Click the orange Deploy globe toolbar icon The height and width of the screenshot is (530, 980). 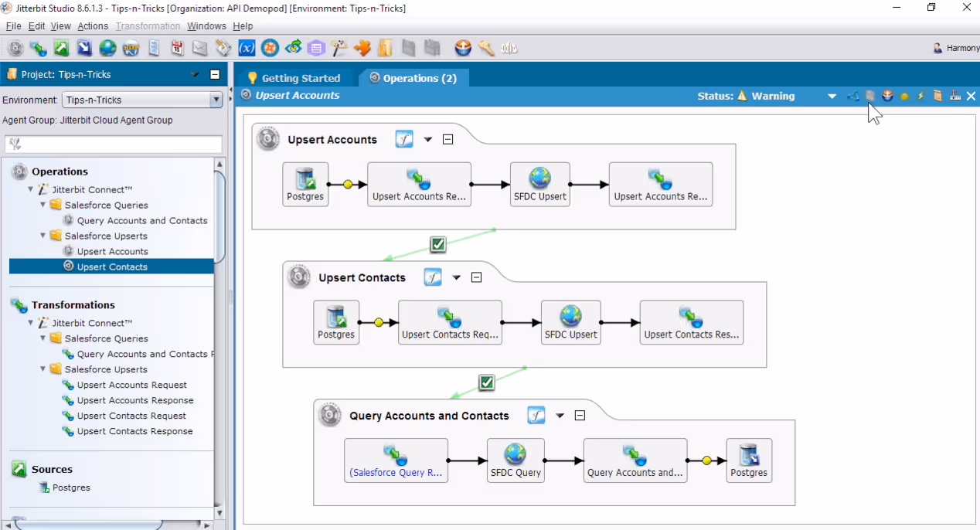tap(463, 48)
